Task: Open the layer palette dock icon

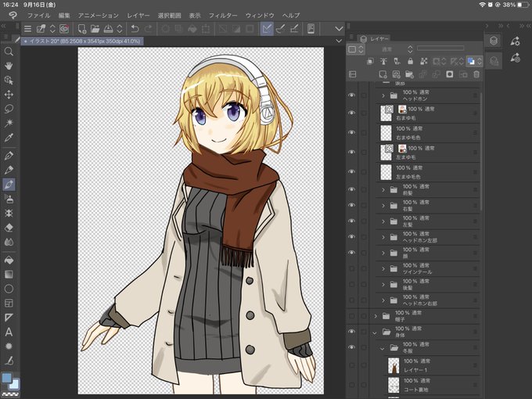Action: (494, 41)
